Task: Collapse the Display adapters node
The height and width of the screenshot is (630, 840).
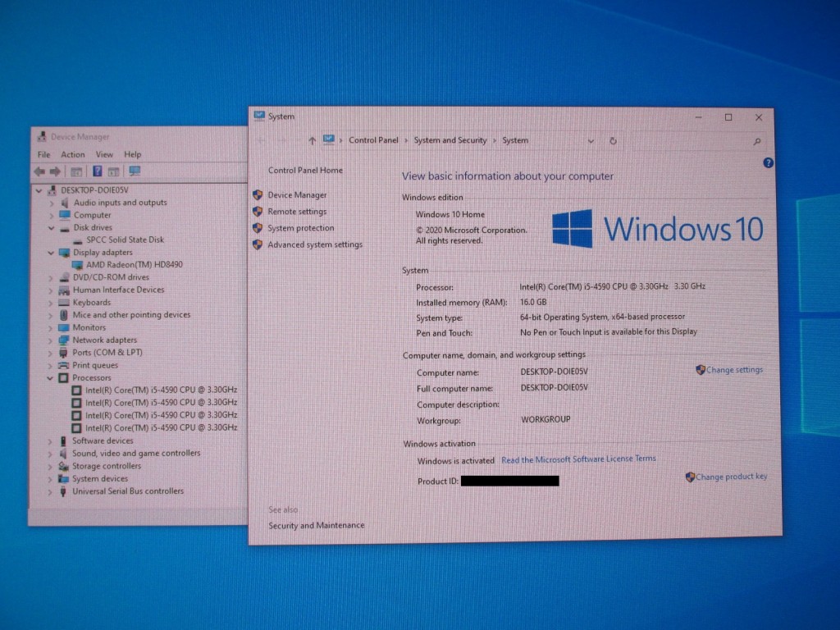Action: 51,253
